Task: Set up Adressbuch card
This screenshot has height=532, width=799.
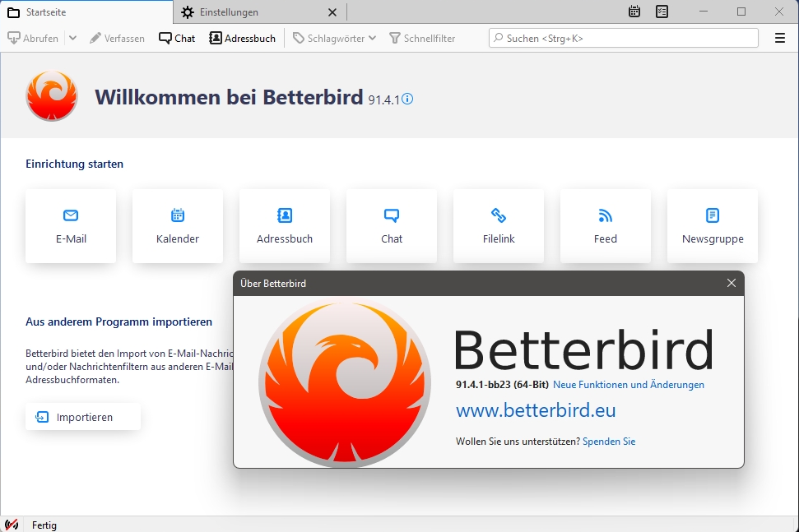Action: (285, 226)
